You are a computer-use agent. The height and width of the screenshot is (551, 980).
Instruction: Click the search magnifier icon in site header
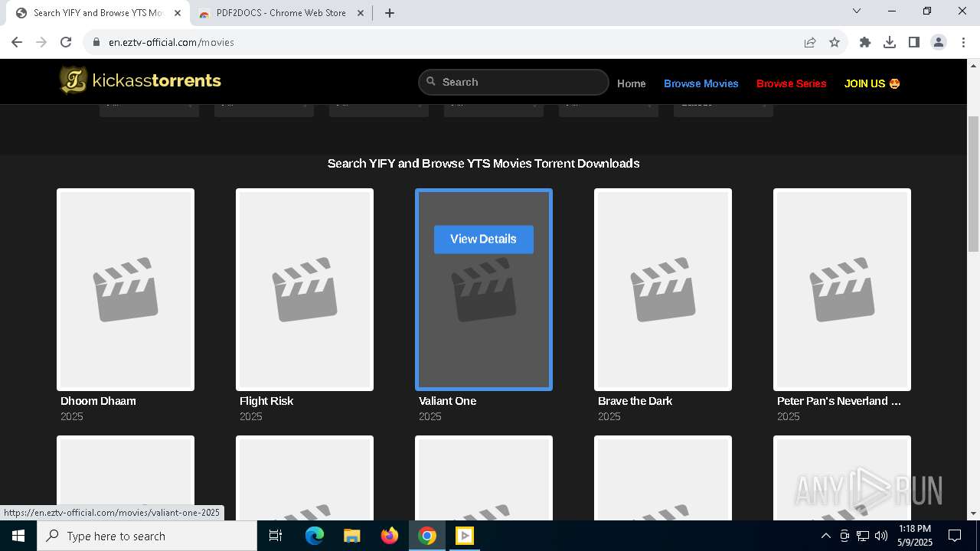(x=431, y=81)
